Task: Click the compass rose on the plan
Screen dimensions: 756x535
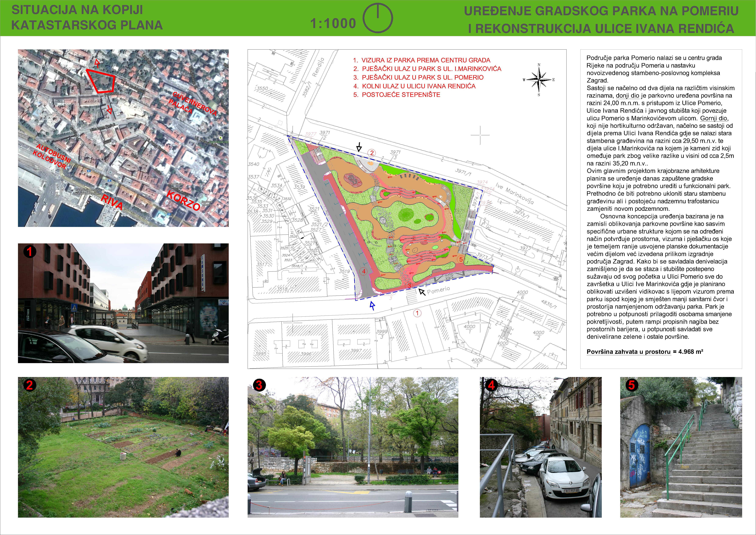Action: [x=539, y=80]
